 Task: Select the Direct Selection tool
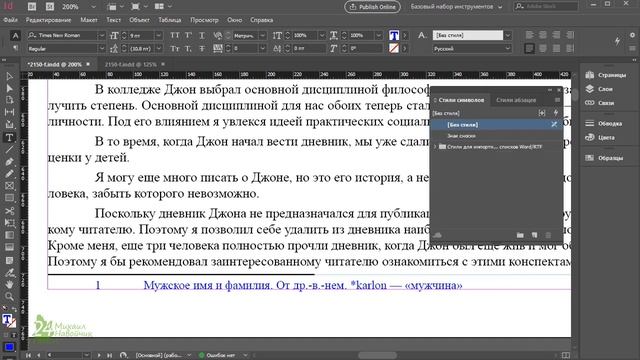[9, 88]
